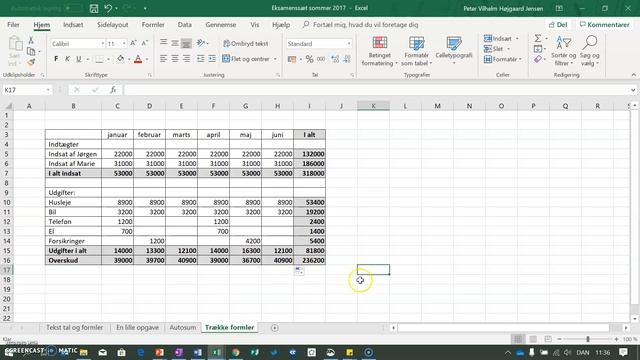This screenshot has height=360, width=640.
Task: Decrease font size with the small A icon
Action: click(144, 43)
